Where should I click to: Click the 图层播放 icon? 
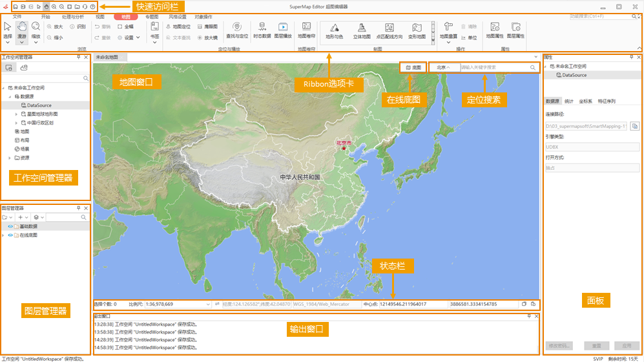pyautogui.click(x=283, y=27)
